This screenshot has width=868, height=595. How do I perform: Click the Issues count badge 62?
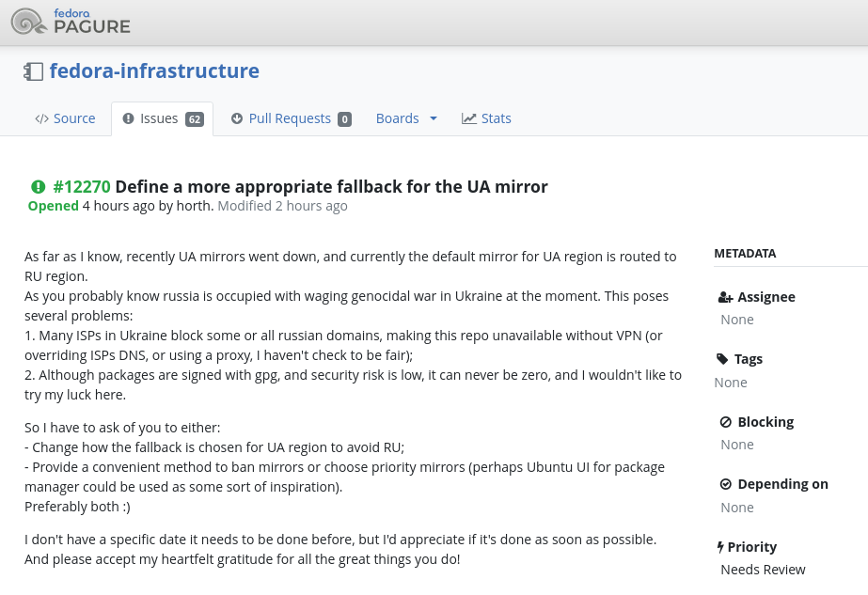click(x=195, y=119)
